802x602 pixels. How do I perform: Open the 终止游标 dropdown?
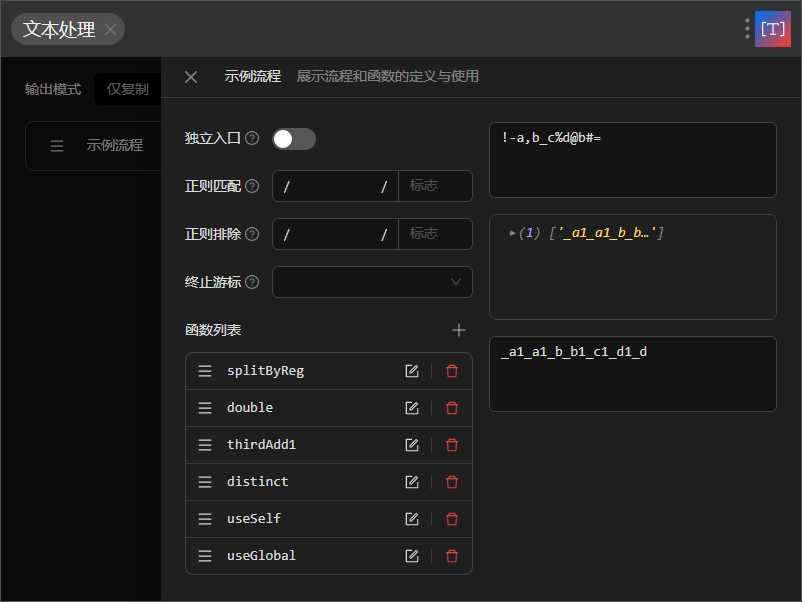pos(372,282)
